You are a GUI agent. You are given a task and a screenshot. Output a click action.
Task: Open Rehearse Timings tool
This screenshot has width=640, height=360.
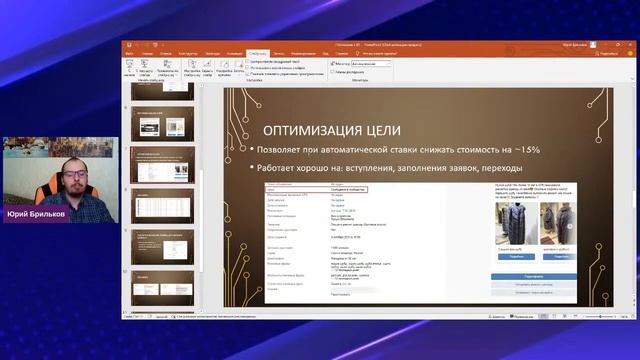pyautogui.click(x=224, y=68)
